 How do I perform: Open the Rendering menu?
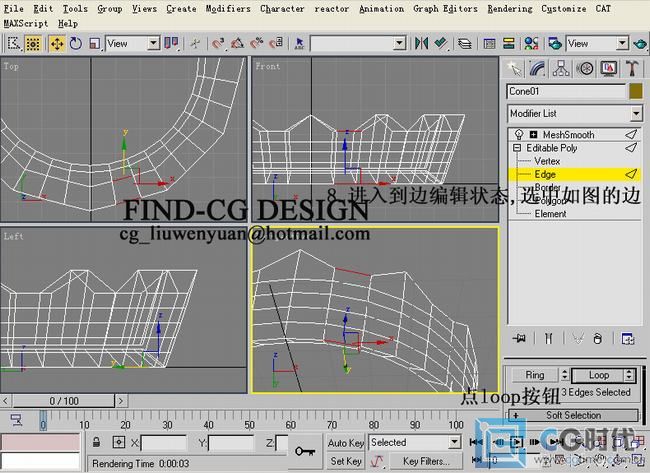[x=509, y=8]
